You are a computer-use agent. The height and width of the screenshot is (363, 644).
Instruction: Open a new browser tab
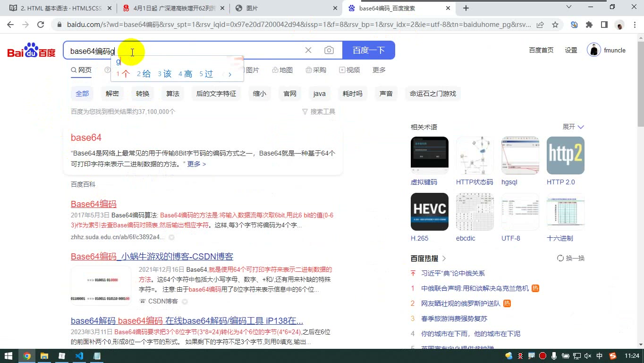(466, 8)
